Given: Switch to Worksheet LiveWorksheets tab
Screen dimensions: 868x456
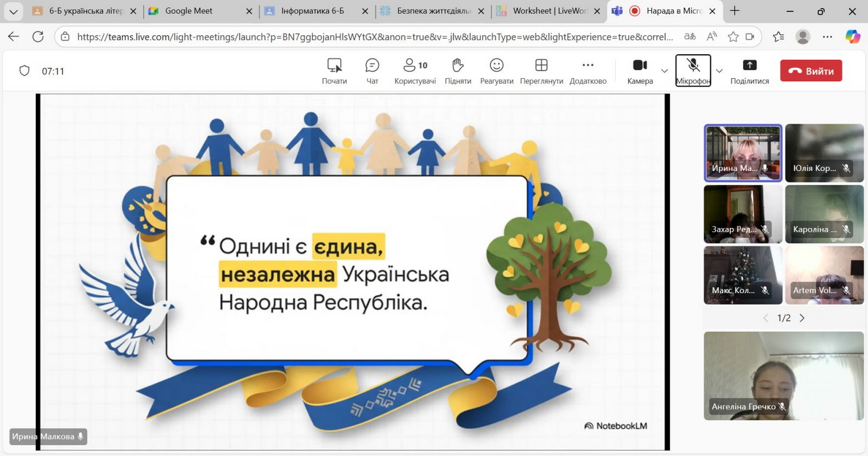Looking at the screenshot, I should pyautogui.click(x=548, y=11).
